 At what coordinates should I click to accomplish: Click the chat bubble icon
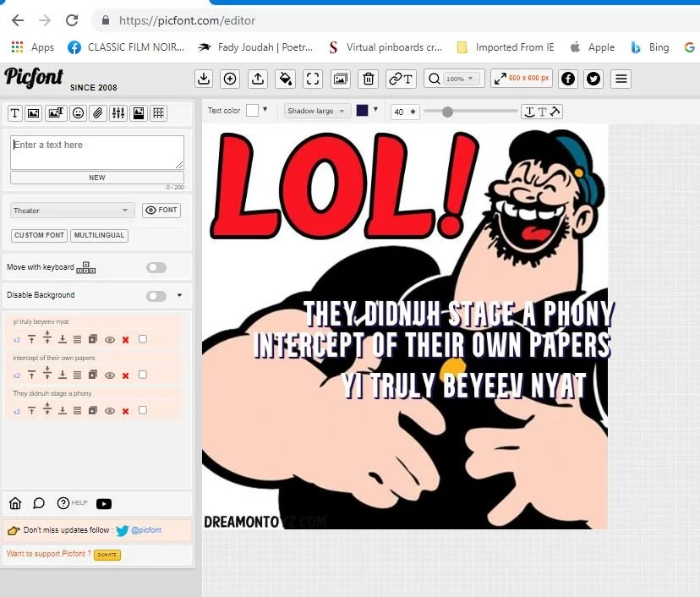39,503
